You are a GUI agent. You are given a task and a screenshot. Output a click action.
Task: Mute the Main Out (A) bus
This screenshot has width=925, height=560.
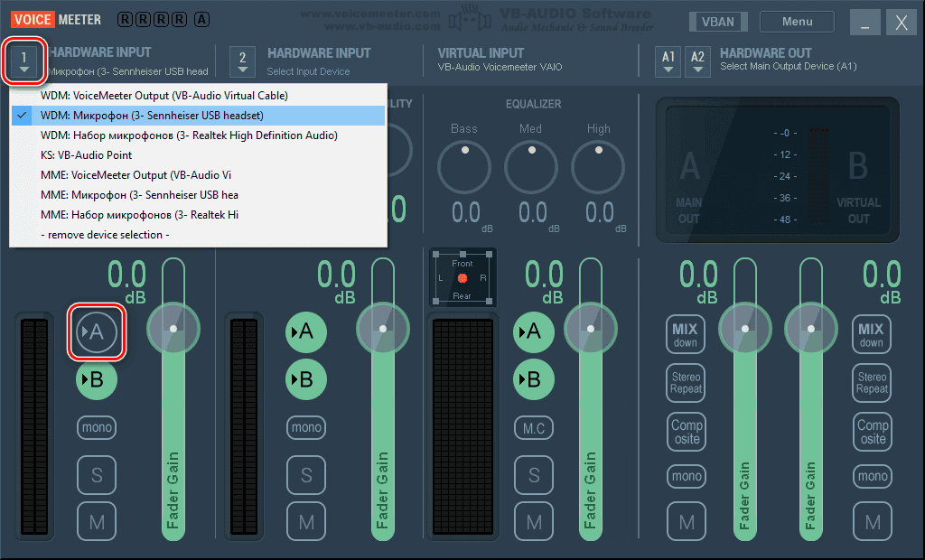pyautogui.click(x=687, y=522)
